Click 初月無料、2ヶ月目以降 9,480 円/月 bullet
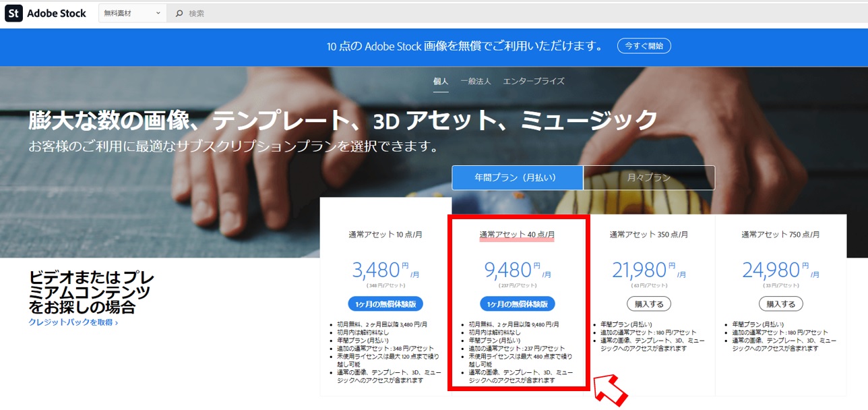The image size is (868, 410). (x=514, y=324)
